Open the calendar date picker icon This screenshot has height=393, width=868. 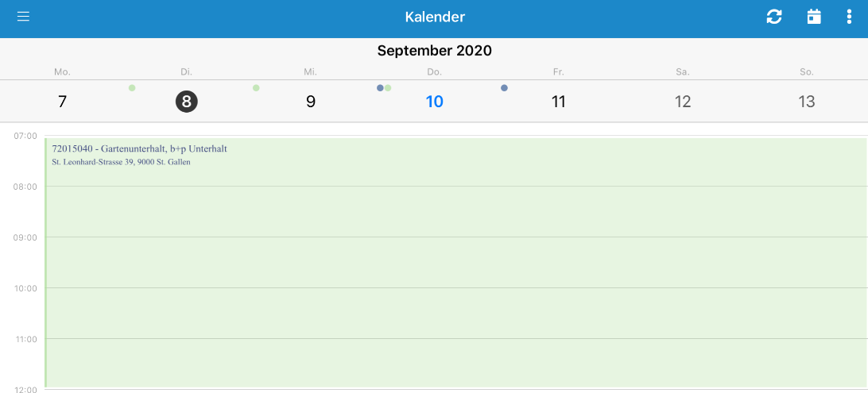[814, 17]
